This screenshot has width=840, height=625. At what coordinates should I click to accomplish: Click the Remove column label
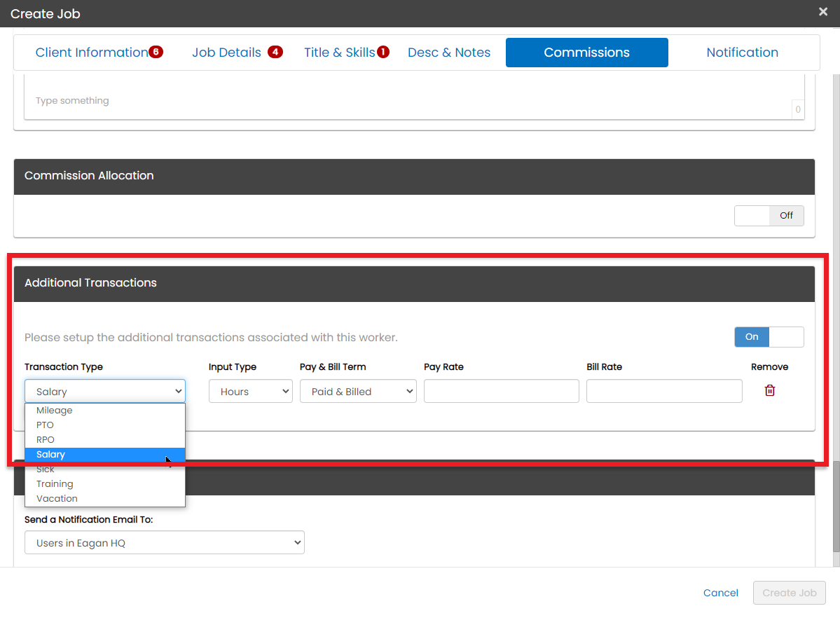[x=769, y=367]
